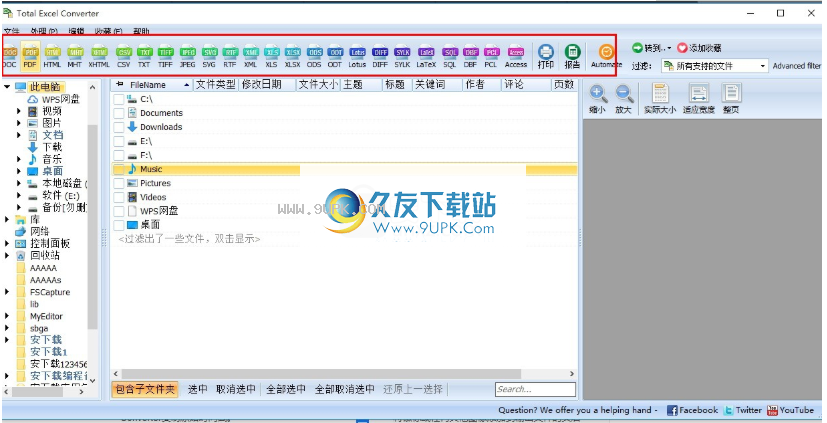Set preview to 适应宽度
This screenshot has height=423, width=827.
699,99
